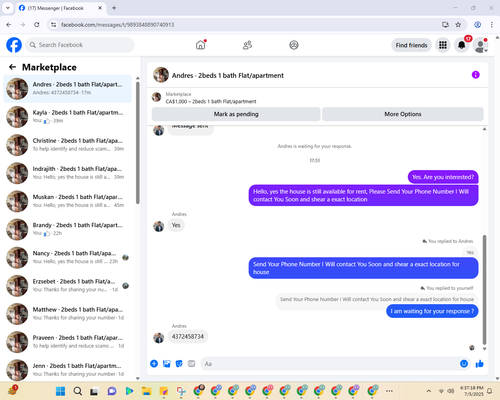Open Praveen conversation in the list
Image resolution: width=500 pixels, height=400 pixels.
[67, 342]
